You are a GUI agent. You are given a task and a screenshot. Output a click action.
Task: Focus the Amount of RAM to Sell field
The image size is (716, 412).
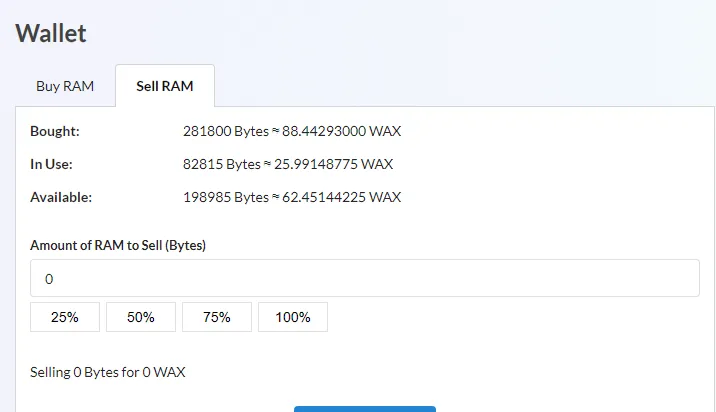[x=365, y=278]
